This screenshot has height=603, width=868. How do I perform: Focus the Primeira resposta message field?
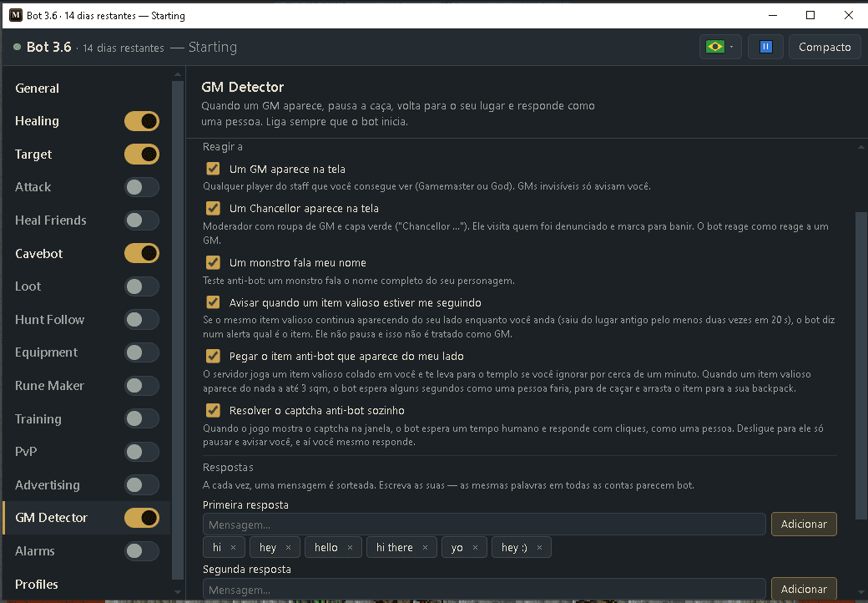click(x=484, y=524)
